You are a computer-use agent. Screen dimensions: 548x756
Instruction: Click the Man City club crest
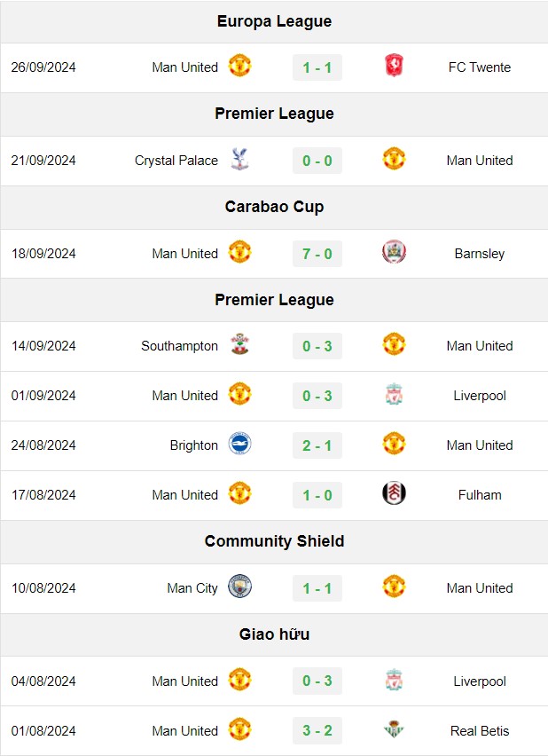coord(239,587)
